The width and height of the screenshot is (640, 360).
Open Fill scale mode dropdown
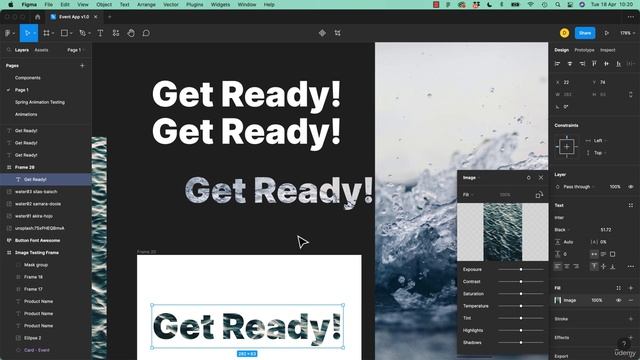click(468, 195)
